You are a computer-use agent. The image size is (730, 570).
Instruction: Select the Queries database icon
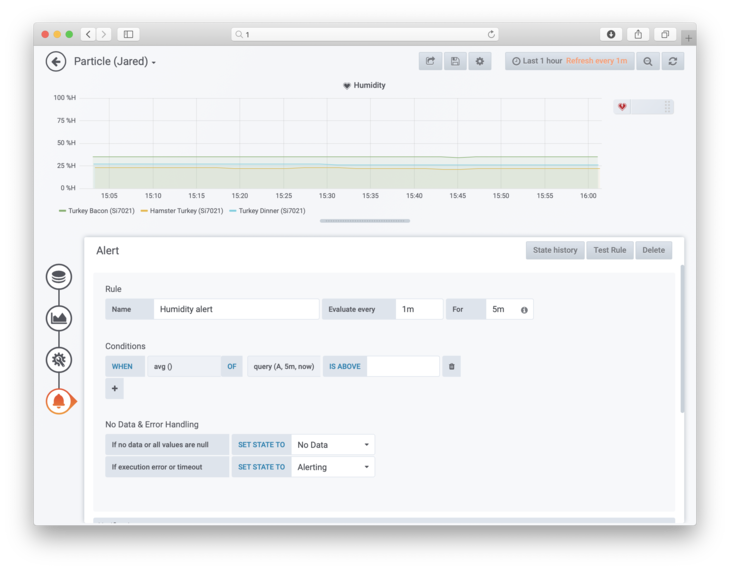pos(59,276)
